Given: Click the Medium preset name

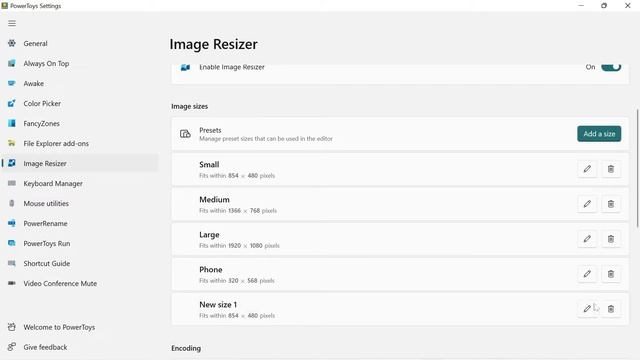Looking at the screenshot, I should [214, 200].
